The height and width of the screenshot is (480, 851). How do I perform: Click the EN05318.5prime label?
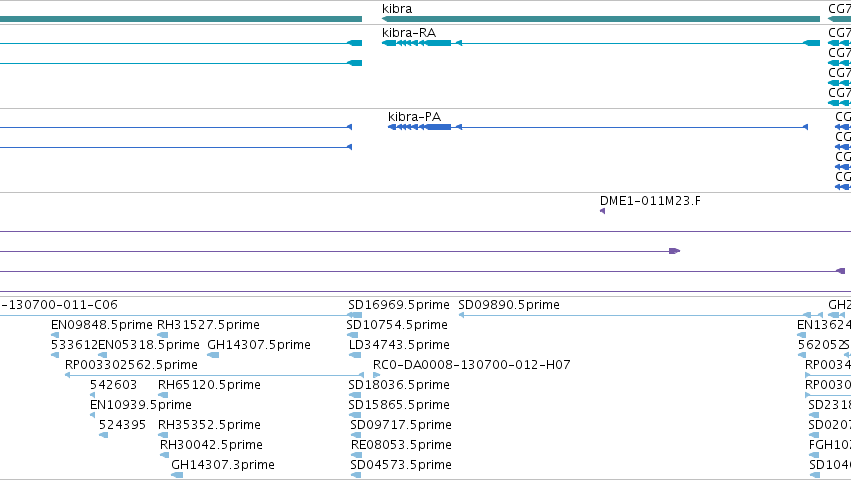[149, 345]
